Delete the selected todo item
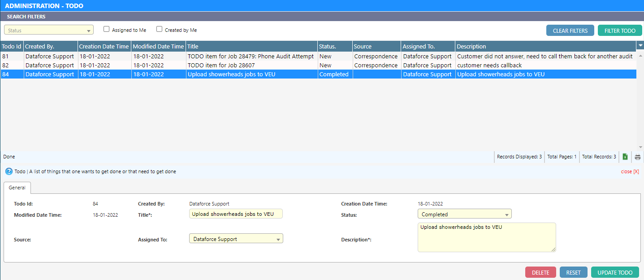Viewport: 644px width, 280px height. click(x=540, y=272)
